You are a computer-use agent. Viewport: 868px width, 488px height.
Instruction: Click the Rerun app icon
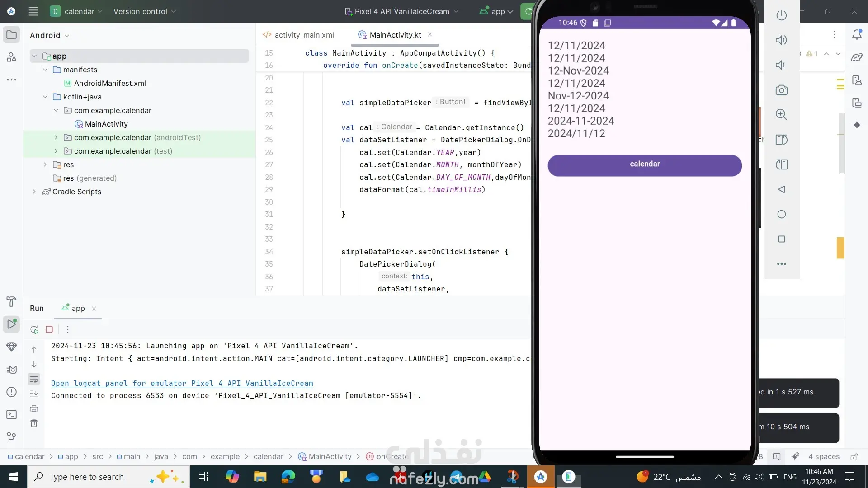tap(34, 329)
